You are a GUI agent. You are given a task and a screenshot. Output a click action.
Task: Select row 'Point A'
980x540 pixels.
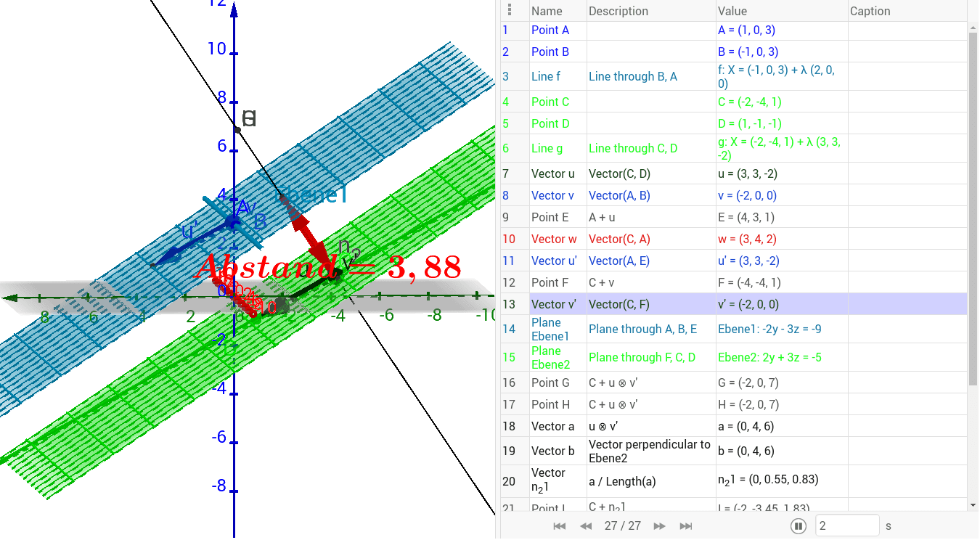pyautogui.click(x=733, y=30)
